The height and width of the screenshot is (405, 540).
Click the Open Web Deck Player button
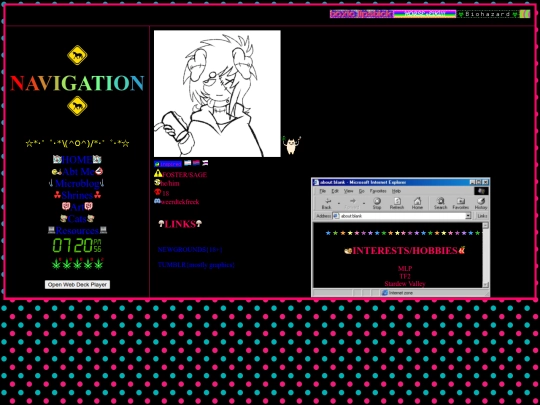point(77,284)
